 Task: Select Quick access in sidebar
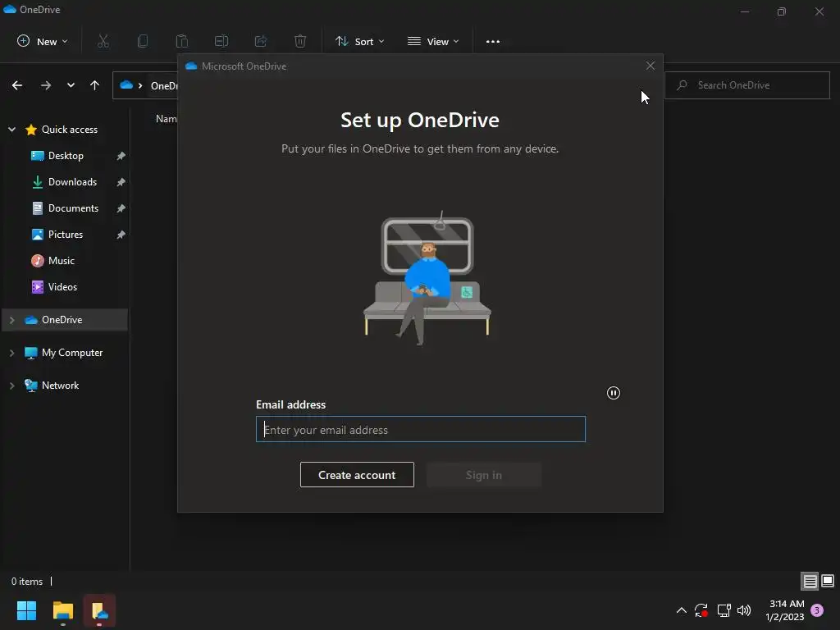(70, 130)
